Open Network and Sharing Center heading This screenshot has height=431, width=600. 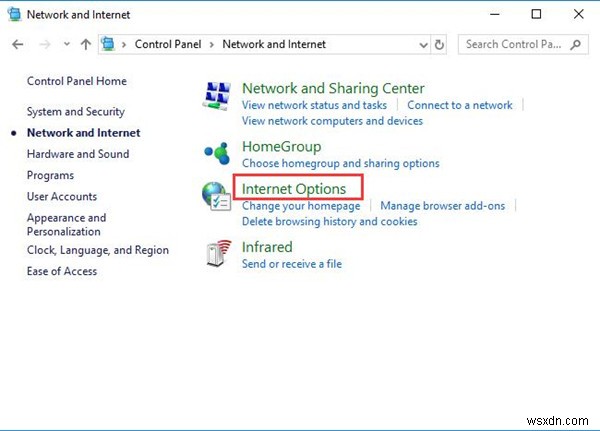tap(333, 88)
